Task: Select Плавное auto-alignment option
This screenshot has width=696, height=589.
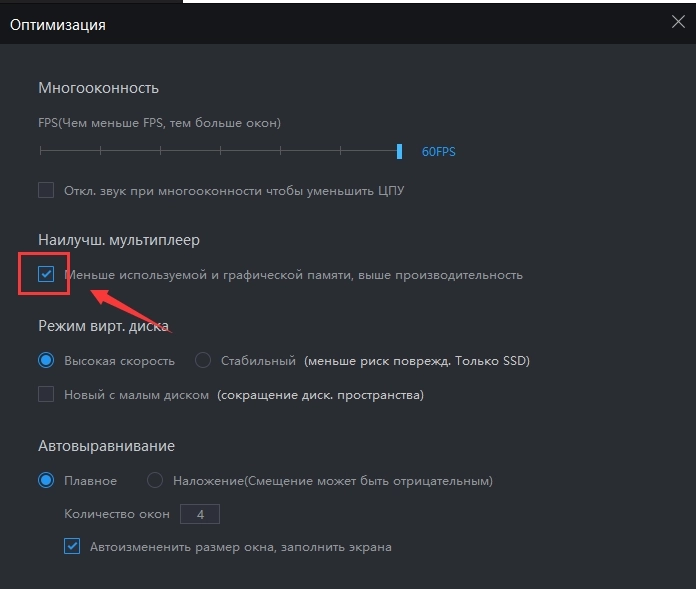Action: point(46,481)
